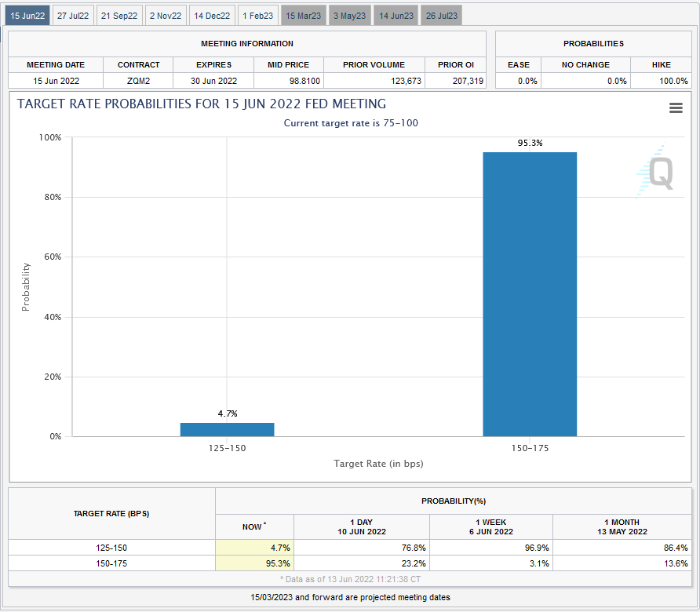
Task: Click the 125-150 row label in table
Action: coord(111,548)
